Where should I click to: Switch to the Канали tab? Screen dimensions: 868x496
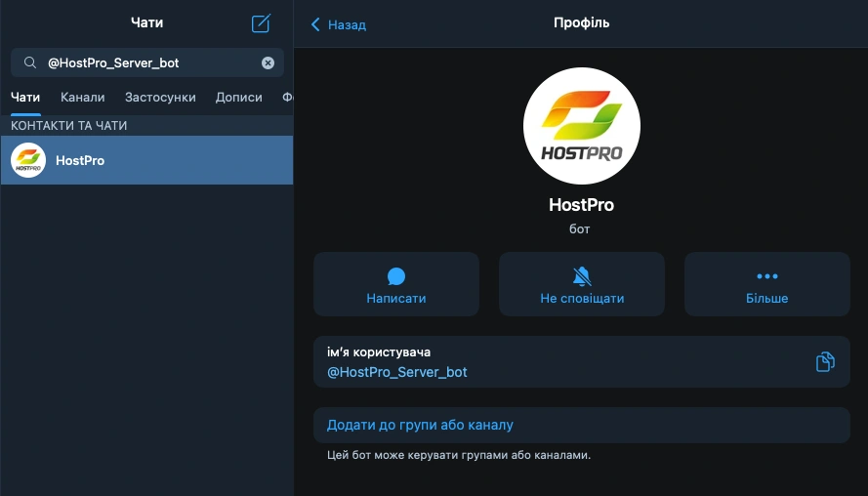click(x=82, y=98)
